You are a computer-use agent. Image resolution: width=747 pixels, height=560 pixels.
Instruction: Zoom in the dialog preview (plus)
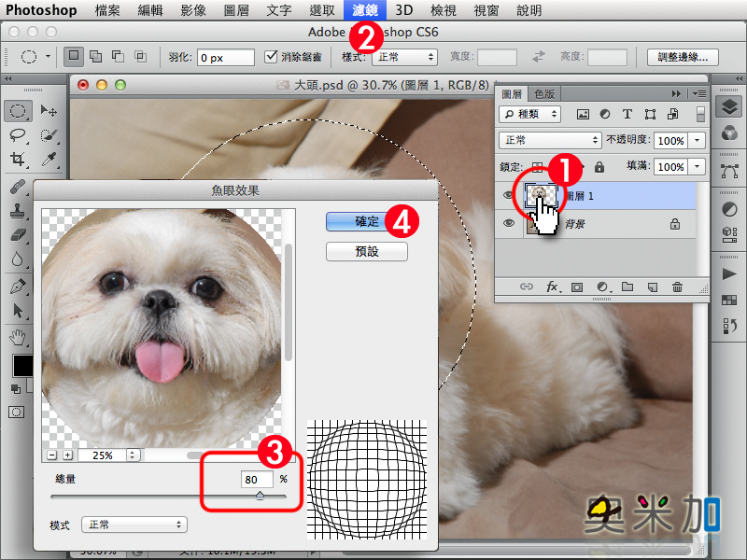point(67,455)
